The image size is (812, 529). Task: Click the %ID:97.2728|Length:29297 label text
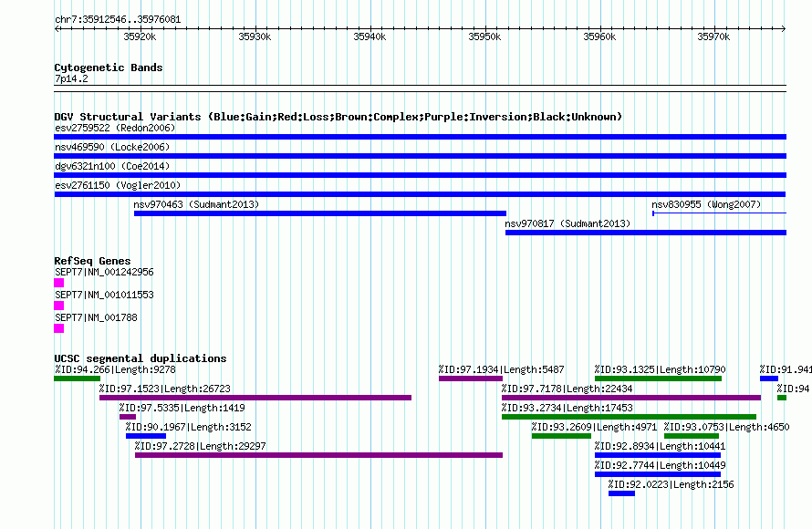[x=201, y=446]
